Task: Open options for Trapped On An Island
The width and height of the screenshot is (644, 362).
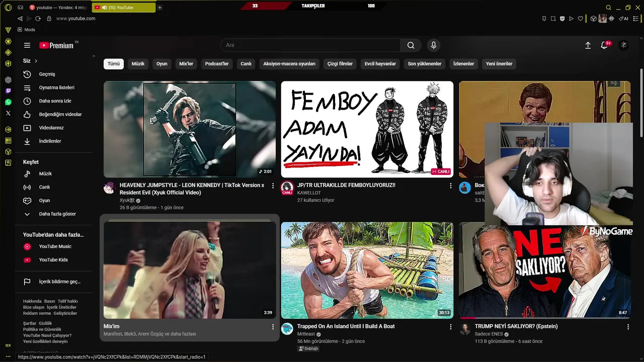Action: click(x=451, y=327)
